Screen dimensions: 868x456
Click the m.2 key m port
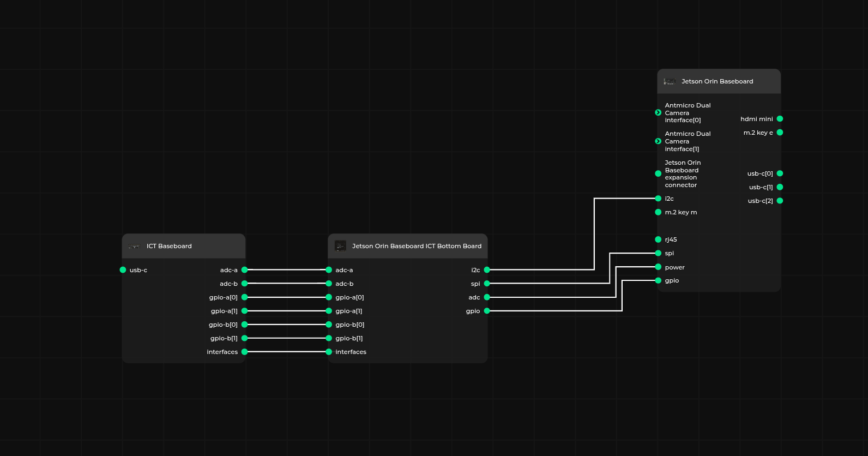(x=658, y=212)
